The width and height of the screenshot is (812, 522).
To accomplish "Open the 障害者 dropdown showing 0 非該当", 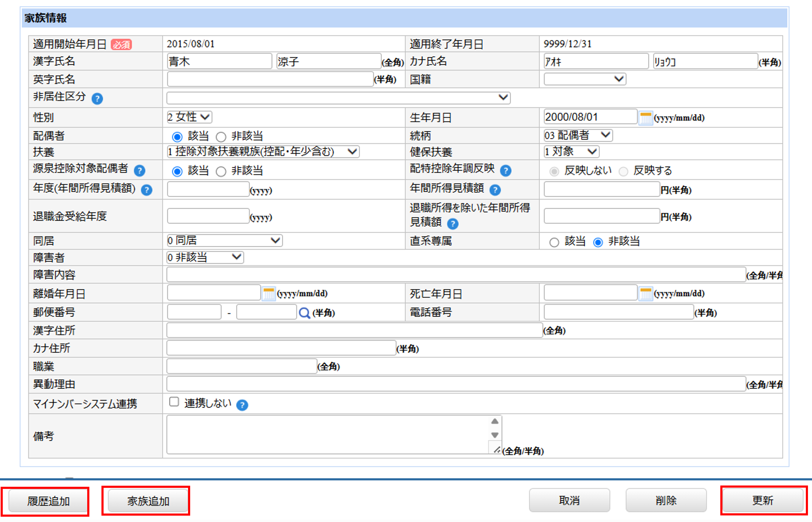I will [x=205, y=257].
